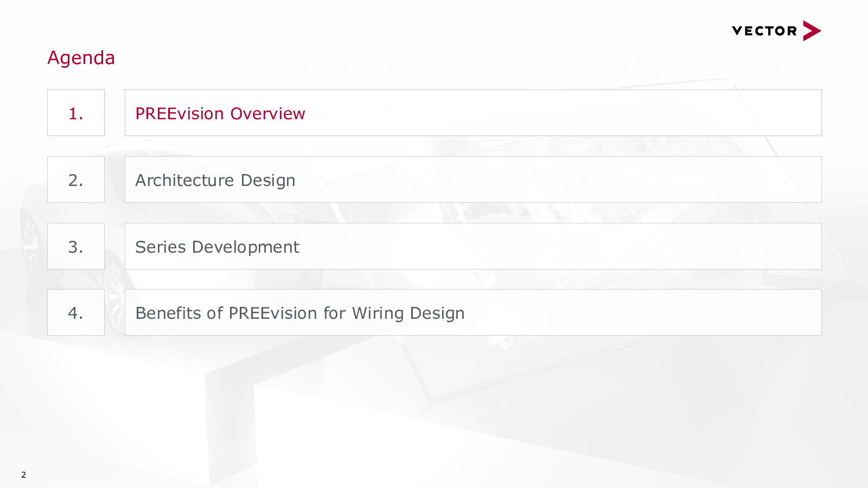Click the word PREEvision in red text
The height and width of the screenshot is (488, 868).
pyautogui.click(x=180, y=113)
